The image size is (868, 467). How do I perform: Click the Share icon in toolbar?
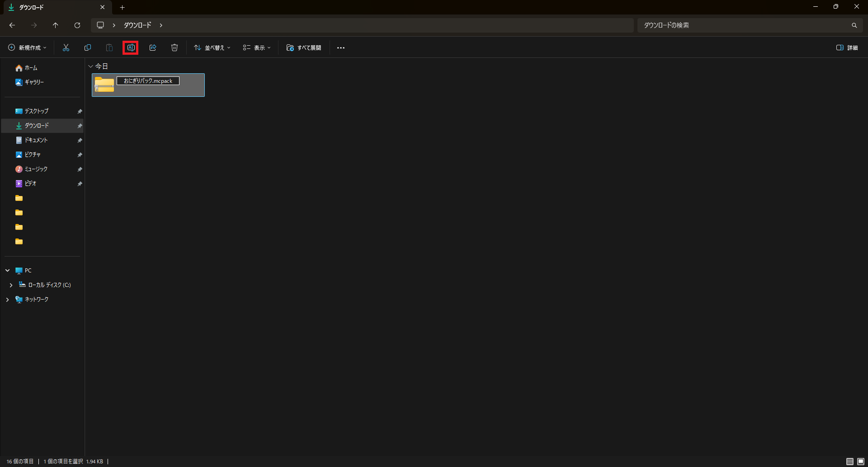[153, 48]
